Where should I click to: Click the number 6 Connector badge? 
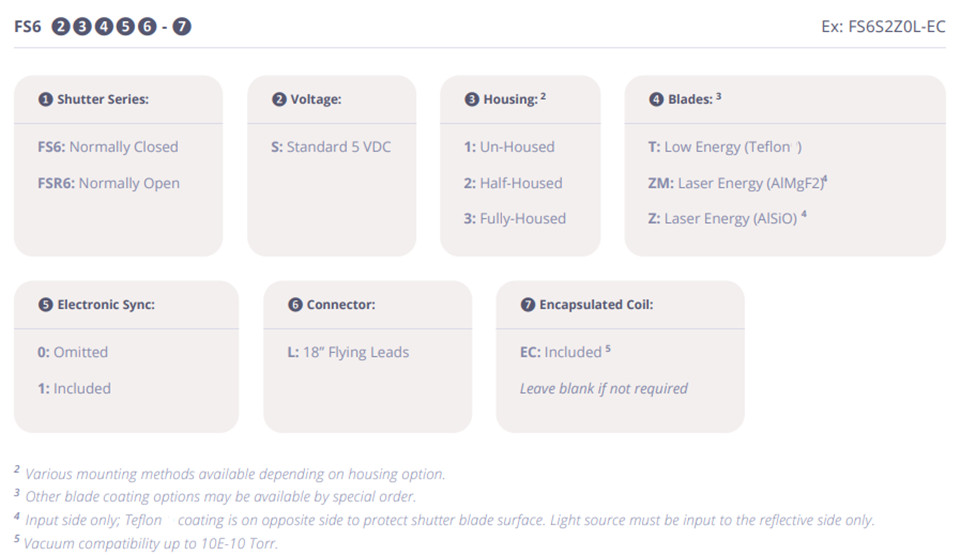click(295, 305)
